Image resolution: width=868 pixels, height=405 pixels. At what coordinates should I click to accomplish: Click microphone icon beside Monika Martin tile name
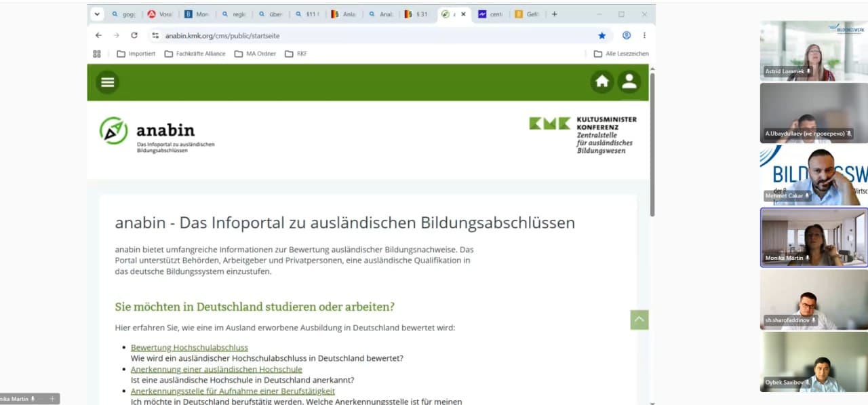click(808, 258)
